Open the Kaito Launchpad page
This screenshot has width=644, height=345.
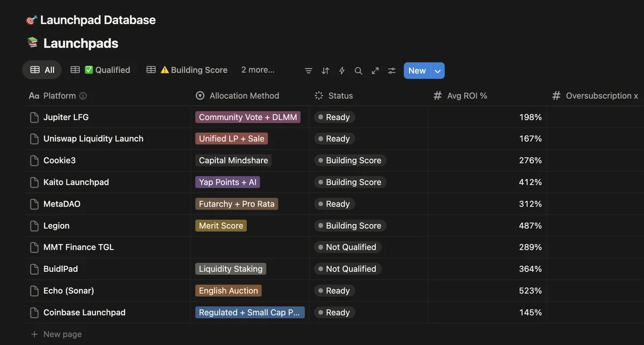(x=76, y=182)
